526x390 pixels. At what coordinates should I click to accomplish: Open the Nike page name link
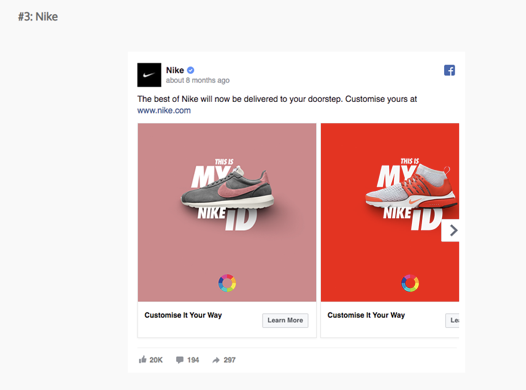pos(175,70)
